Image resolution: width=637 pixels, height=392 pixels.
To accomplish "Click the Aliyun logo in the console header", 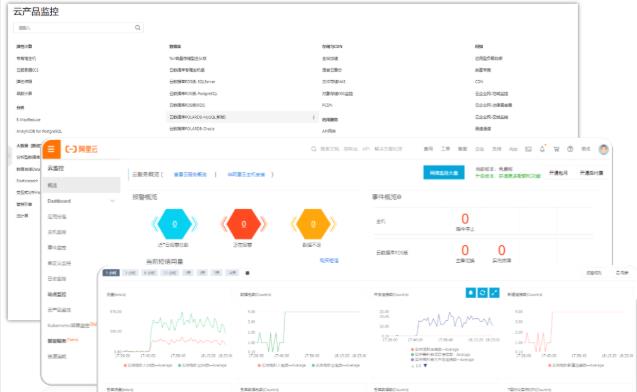I will (81, 149).
